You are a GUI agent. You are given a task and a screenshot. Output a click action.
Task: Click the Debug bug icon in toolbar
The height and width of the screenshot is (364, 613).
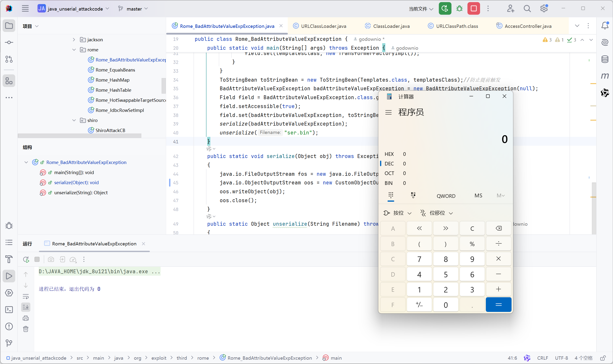click(459, 9)
